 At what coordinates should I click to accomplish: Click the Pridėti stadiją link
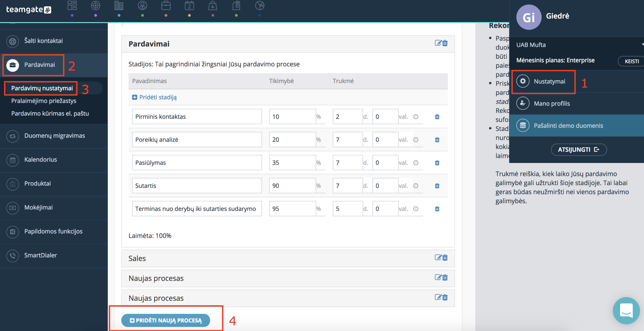154,97
